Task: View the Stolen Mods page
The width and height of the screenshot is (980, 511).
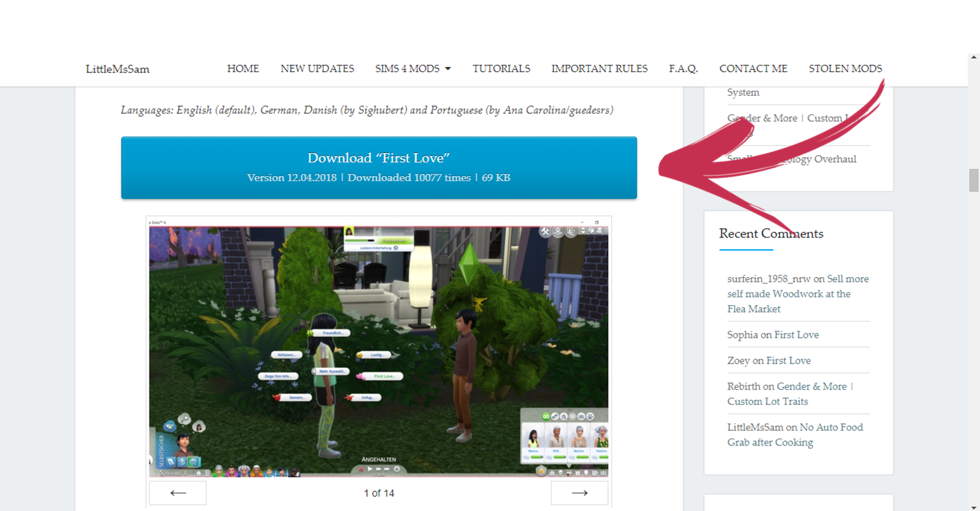Action: [x=845, y=69]
